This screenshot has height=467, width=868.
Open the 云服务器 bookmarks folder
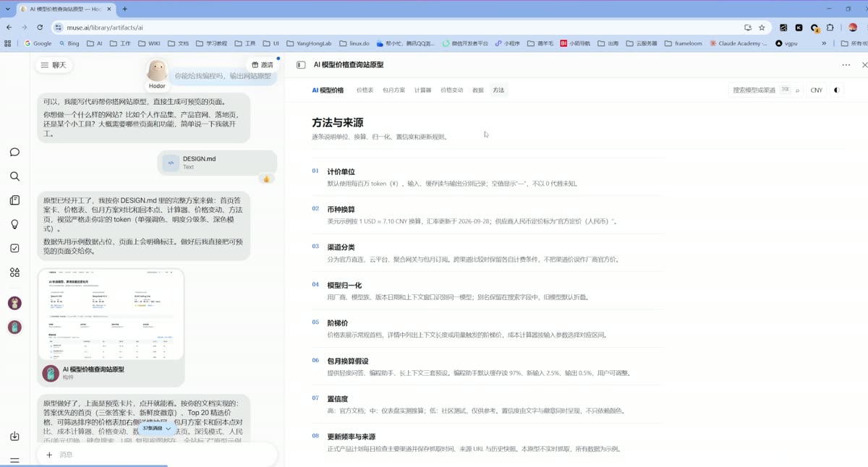click(x=641, y=43)
